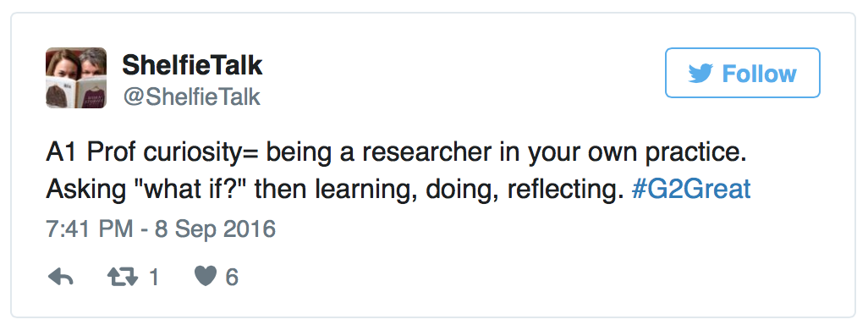Click the retweet count of 1
Image resolution: width=868 pixels, height=325 pixels.
pyautogui.click(x=153, y=276)
